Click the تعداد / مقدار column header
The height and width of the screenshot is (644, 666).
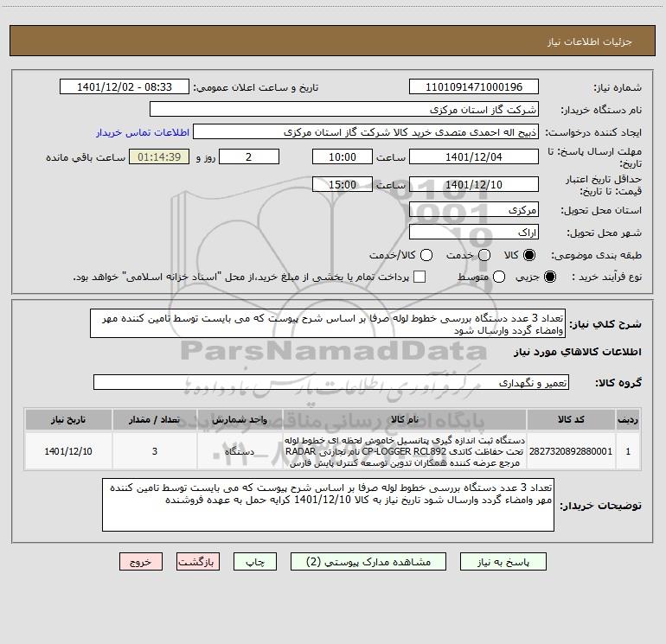coord(155,419)
